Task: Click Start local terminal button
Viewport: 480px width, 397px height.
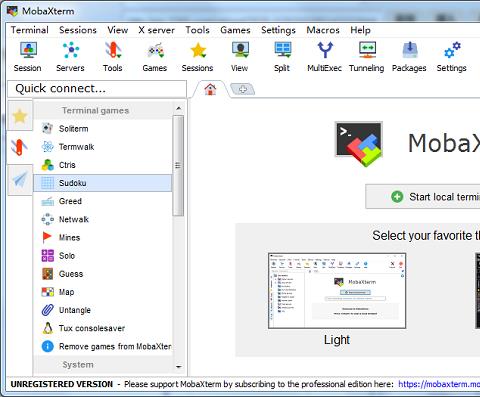Action: [423, 197]
